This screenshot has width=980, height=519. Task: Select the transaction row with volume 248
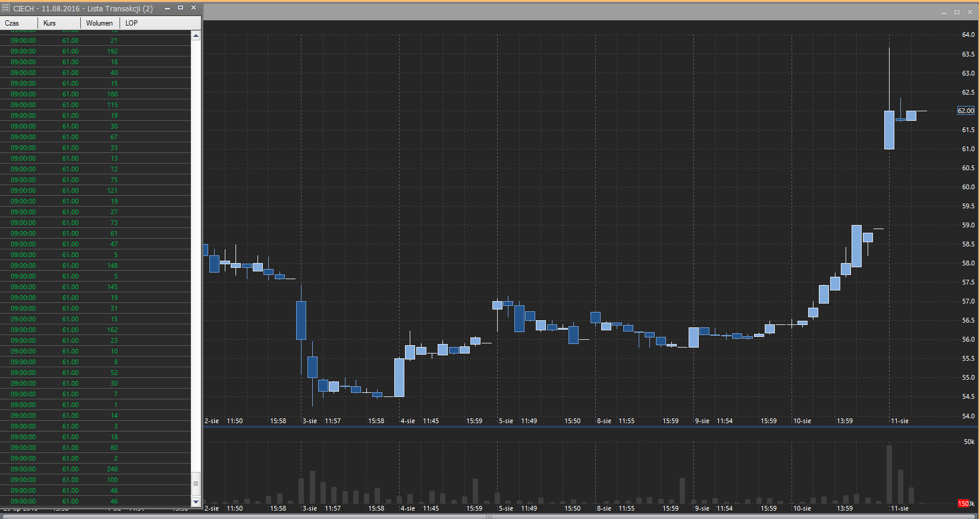(95, 469)
